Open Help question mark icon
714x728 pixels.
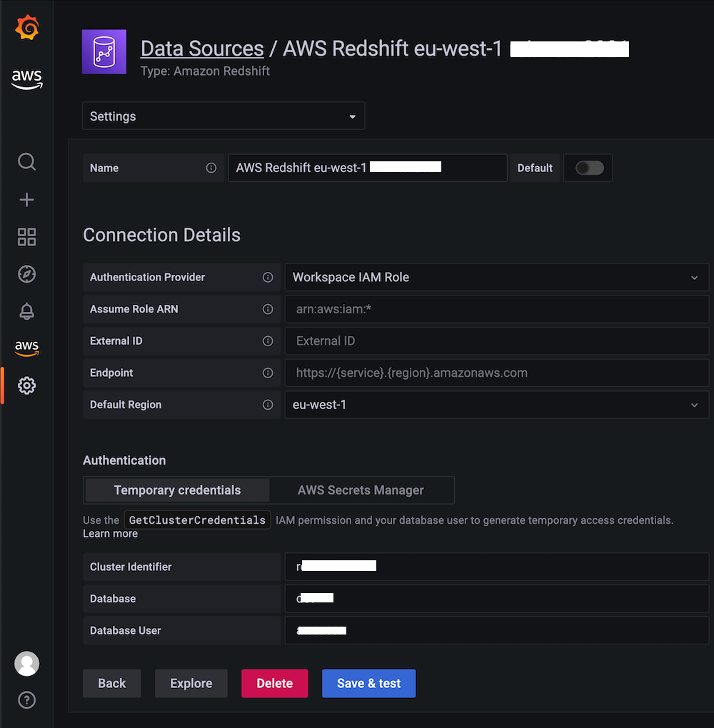[x=27, y=699]
